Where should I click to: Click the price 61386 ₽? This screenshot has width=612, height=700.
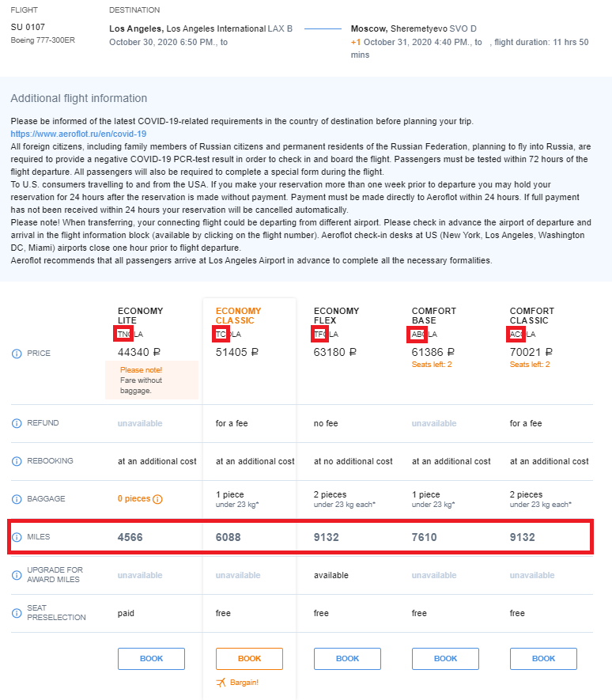pyautogui.click(x=433, y=352)
